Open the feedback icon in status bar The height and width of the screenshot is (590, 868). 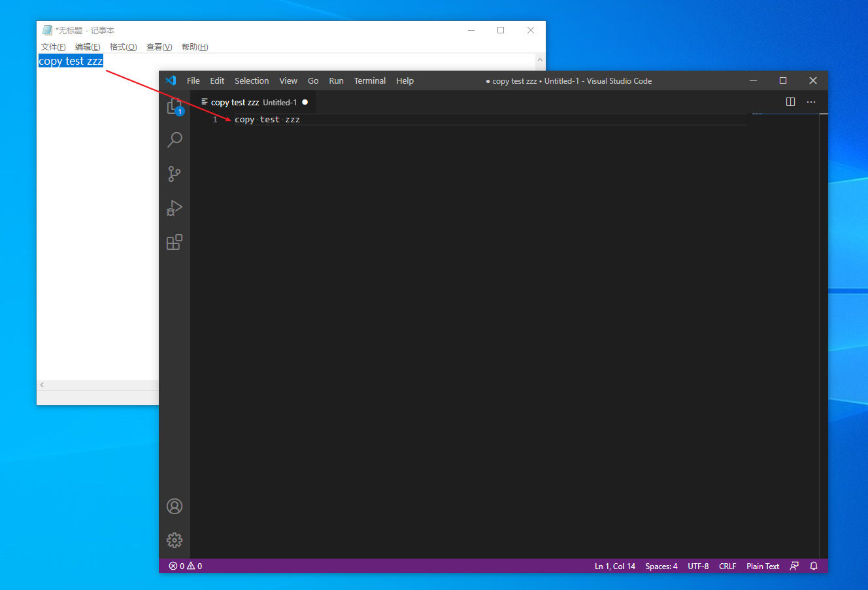794,566
